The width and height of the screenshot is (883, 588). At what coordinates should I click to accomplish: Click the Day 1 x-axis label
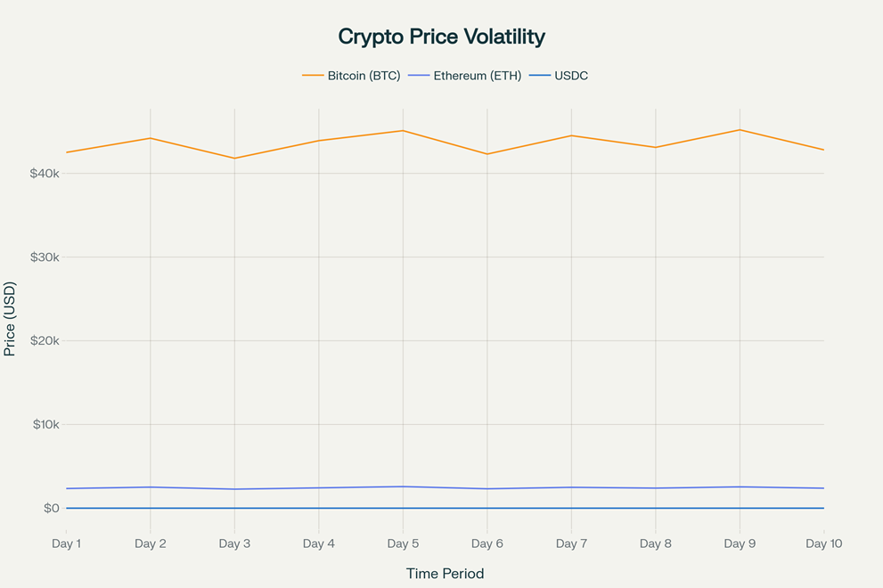tap(67, 543)
